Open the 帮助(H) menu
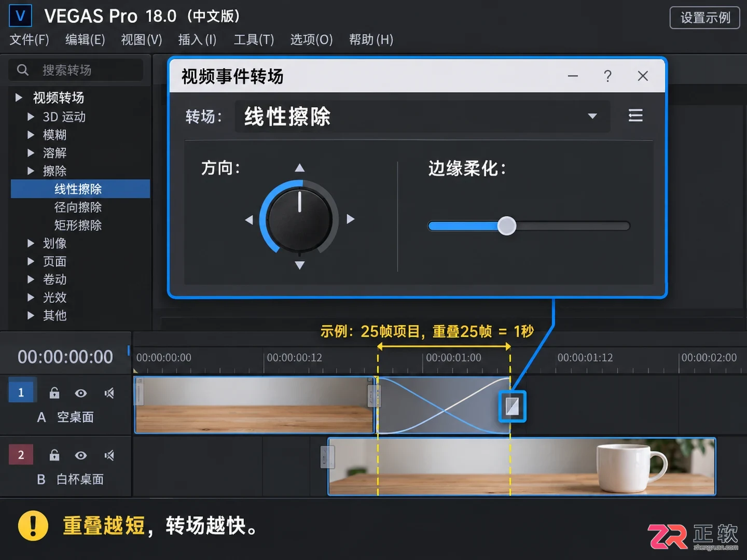 (x=371, y=39)
